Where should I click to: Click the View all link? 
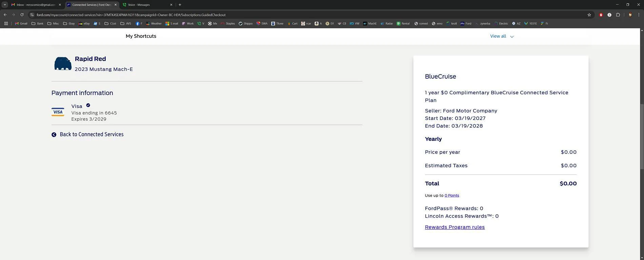498,36
